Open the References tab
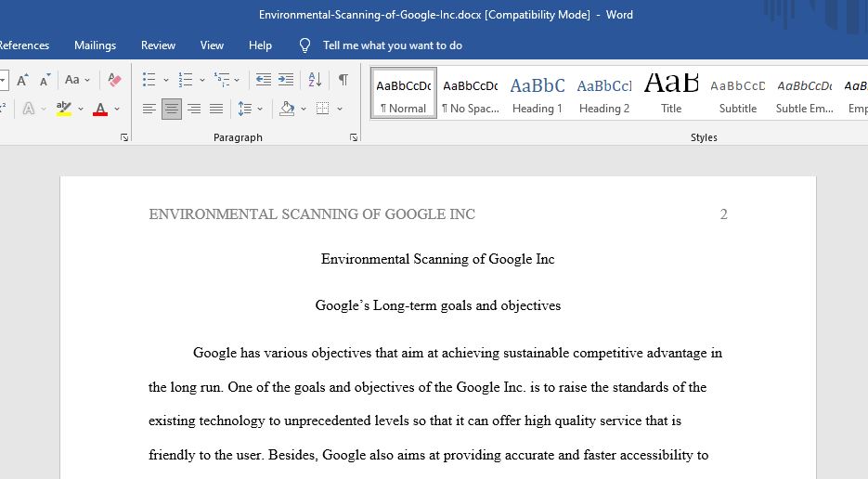The image size is (868, 479). pos(23,45)
